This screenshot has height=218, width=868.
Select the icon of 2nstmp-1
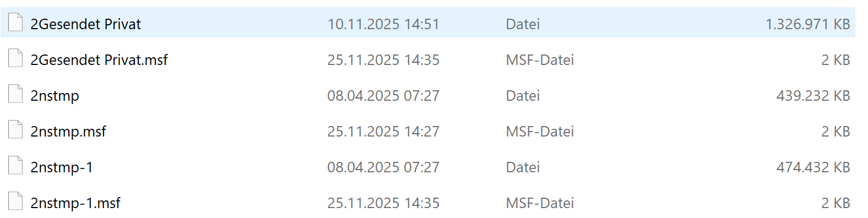click(x=15, y=166)
